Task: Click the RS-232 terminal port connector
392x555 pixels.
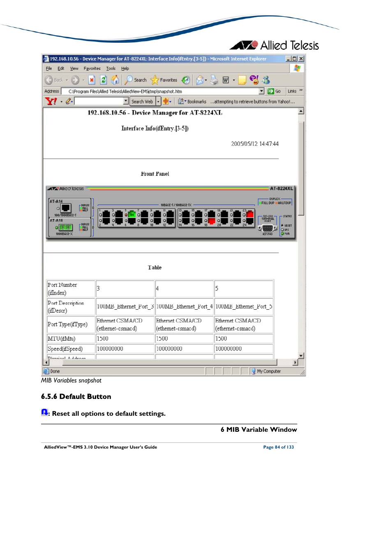Action: coord(267,228)
